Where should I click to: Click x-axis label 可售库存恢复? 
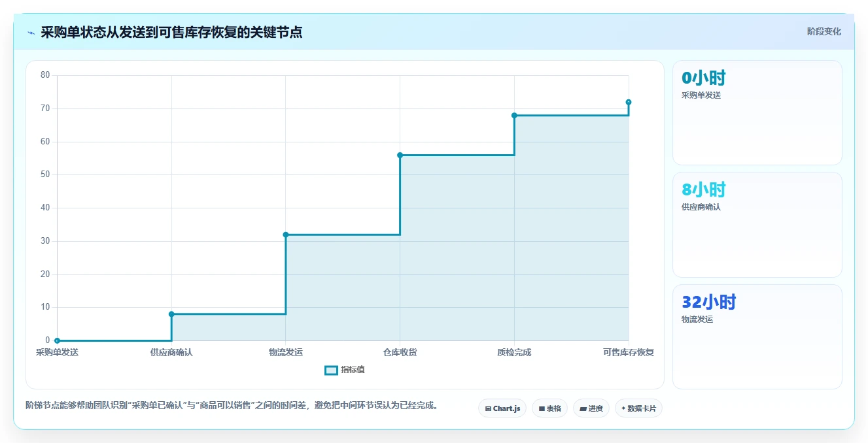[629, 353]
